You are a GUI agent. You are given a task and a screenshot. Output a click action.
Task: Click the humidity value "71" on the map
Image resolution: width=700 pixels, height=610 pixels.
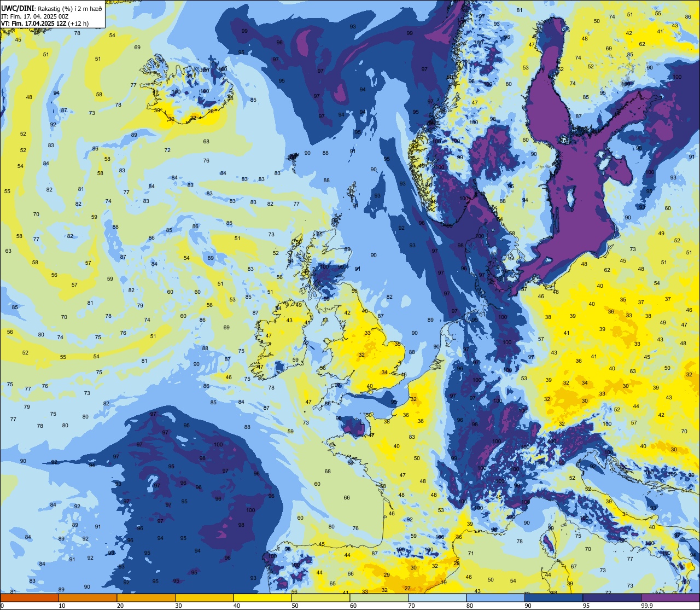pos(471,554)
